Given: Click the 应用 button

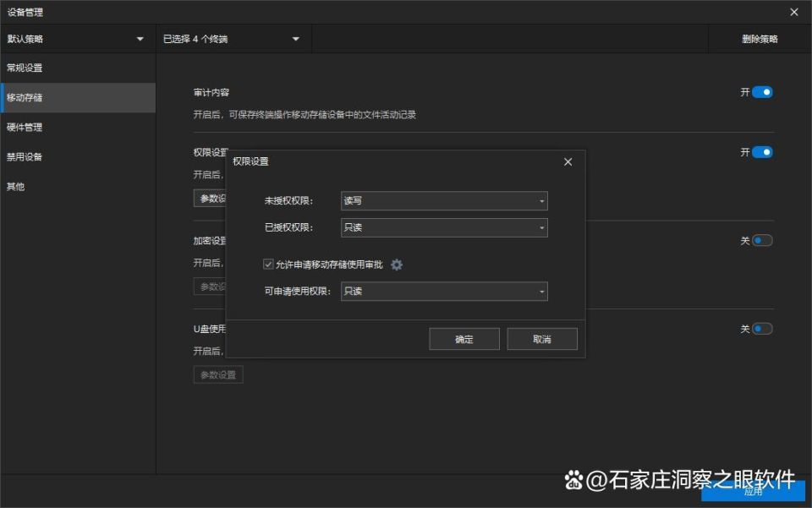Looking at the screenshot, I should tap(753, 491).
